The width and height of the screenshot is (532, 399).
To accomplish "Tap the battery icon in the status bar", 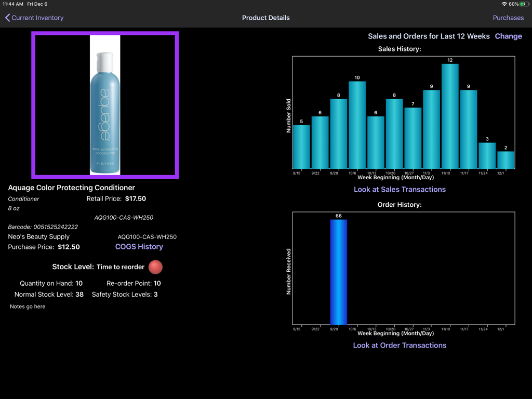I will point(524,4).
